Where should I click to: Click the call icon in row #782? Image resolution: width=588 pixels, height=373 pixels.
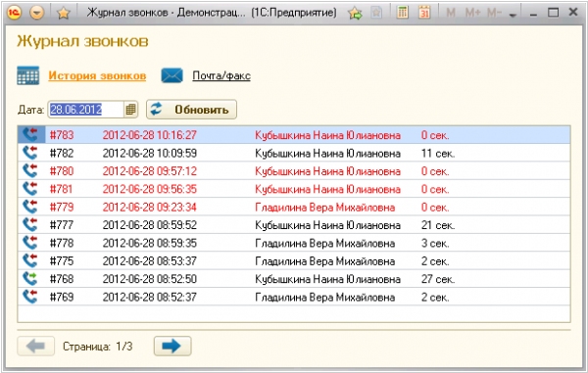pyautogui.click(x=30, y=153)
